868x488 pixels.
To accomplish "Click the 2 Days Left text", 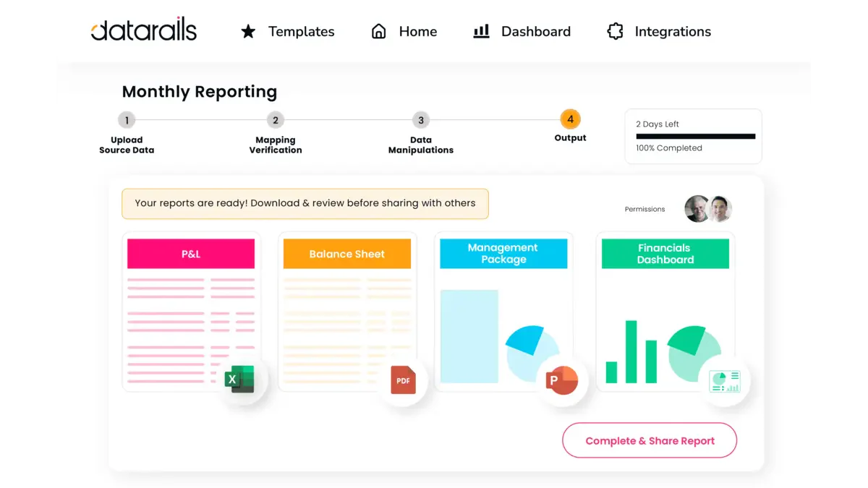I will 658,124.
